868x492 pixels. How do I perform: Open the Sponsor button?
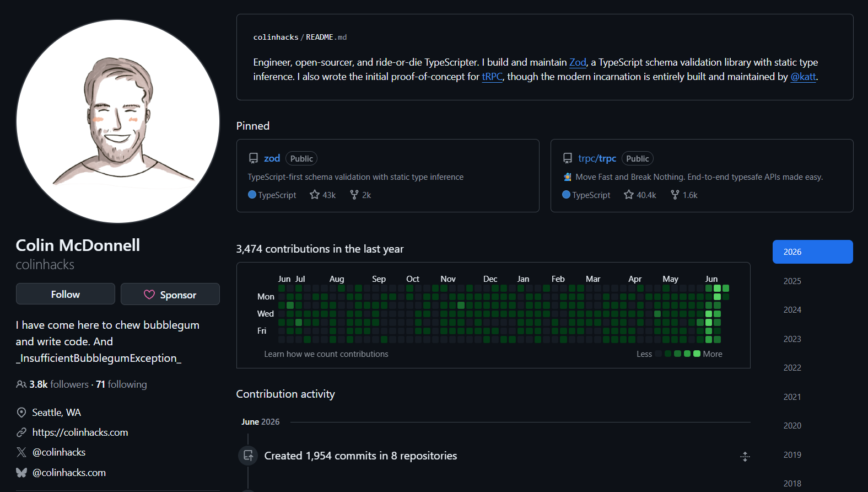pos(170,294)
